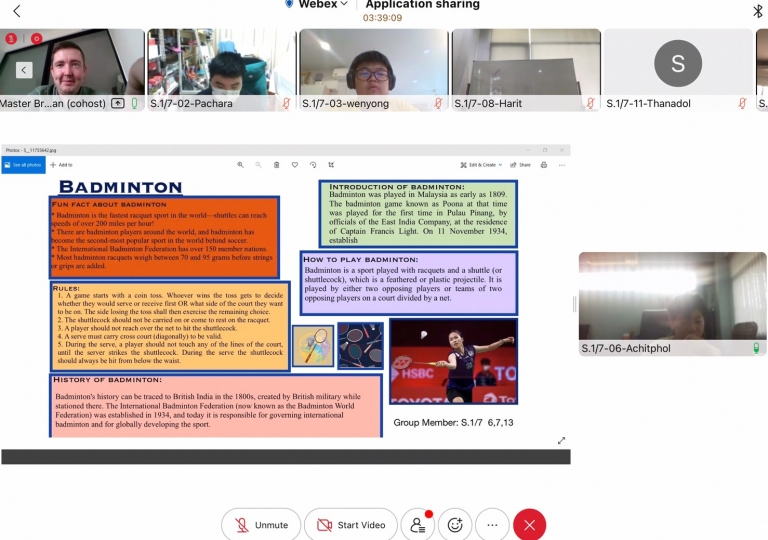The width and height of the screenshot is (768, 540).
Task: Collapse the video strip with the left chevron
Action: [24, 70]
